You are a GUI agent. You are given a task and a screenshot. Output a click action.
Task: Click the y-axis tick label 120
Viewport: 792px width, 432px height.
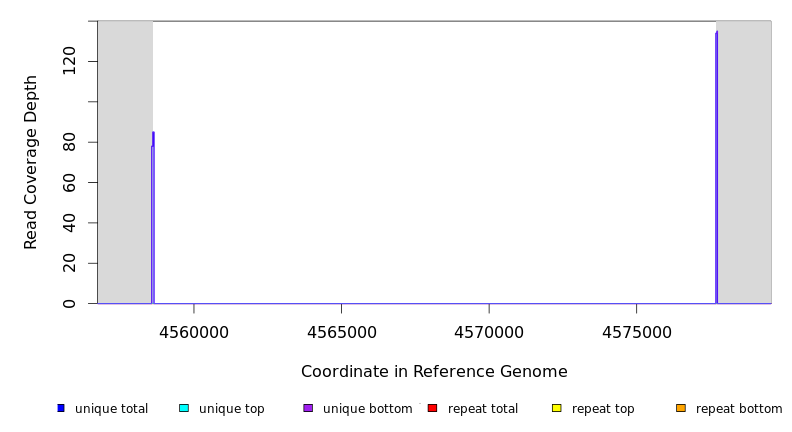(x=69, y=62)
